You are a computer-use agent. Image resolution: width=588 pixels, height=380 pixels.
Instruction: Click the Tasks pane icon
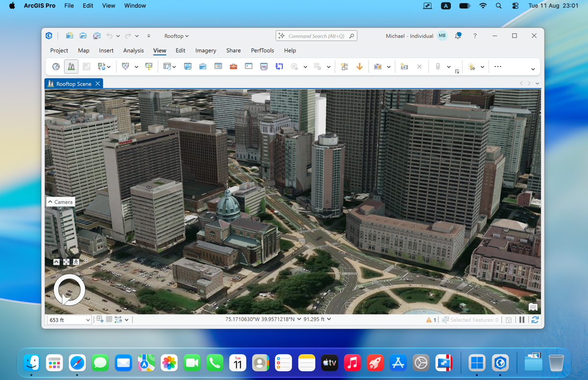pos(264,67)
